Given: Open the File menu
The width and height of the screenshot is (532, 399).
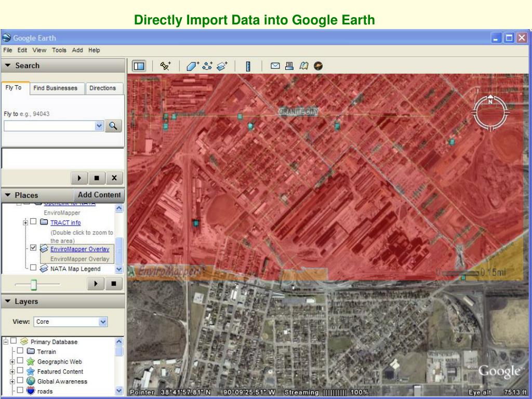Looking at the screenshot, I should point(7,50).
